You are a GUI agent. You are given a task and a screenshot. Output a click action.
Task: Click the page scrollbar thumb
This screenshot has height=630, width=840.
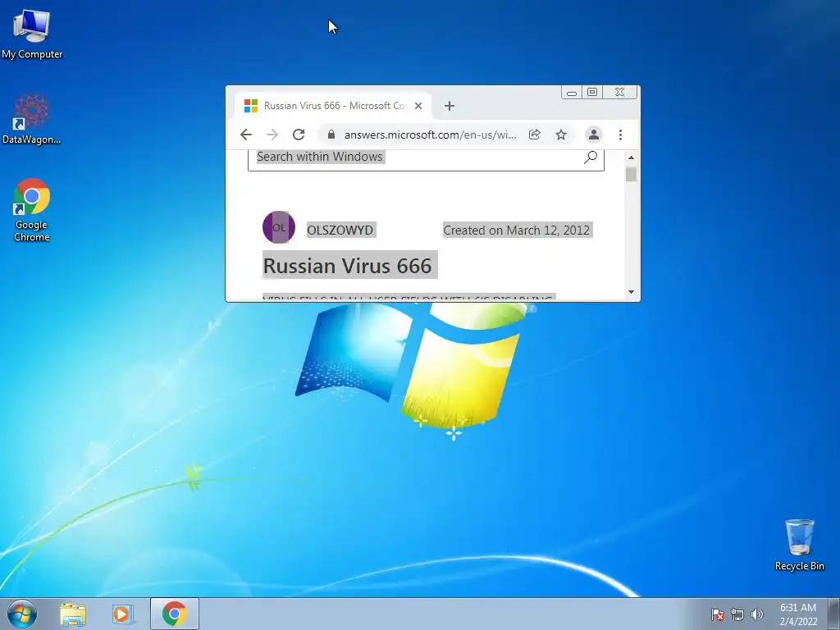click(x=631, y=174)
